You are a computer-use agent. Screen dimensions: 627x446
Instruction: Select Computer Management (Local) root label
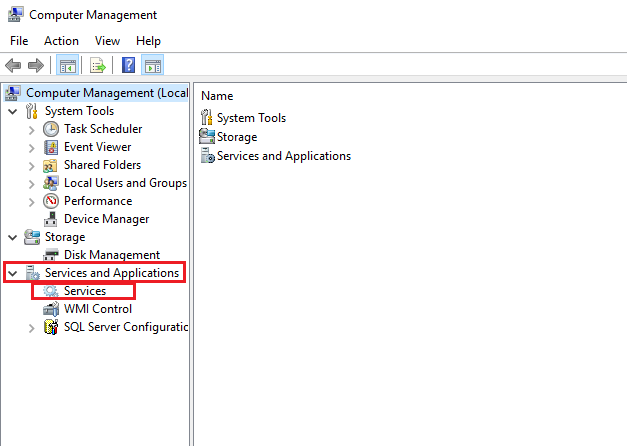(107, 93)
